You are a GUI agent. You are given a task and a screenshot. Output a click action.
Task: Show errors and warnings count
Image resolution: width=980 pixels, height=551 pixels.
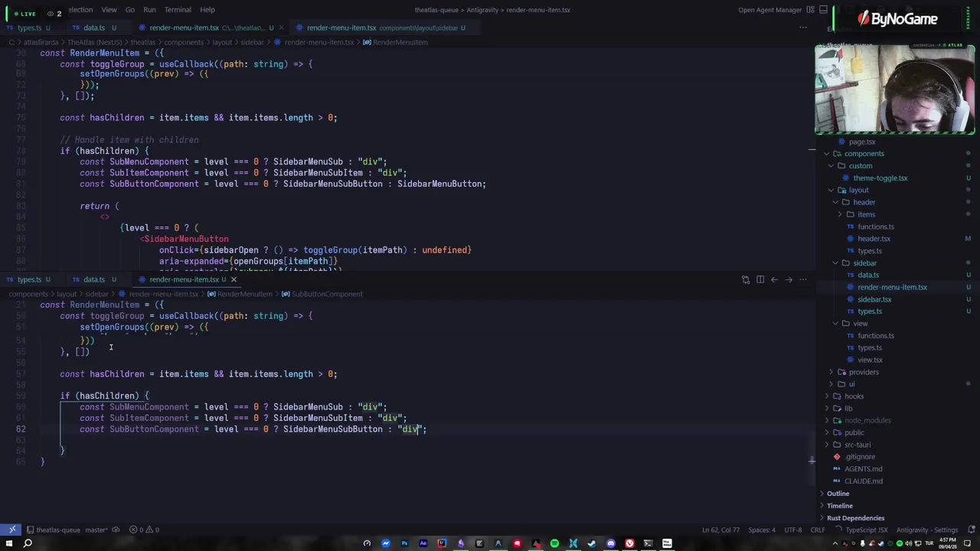[x=144, y=530]
